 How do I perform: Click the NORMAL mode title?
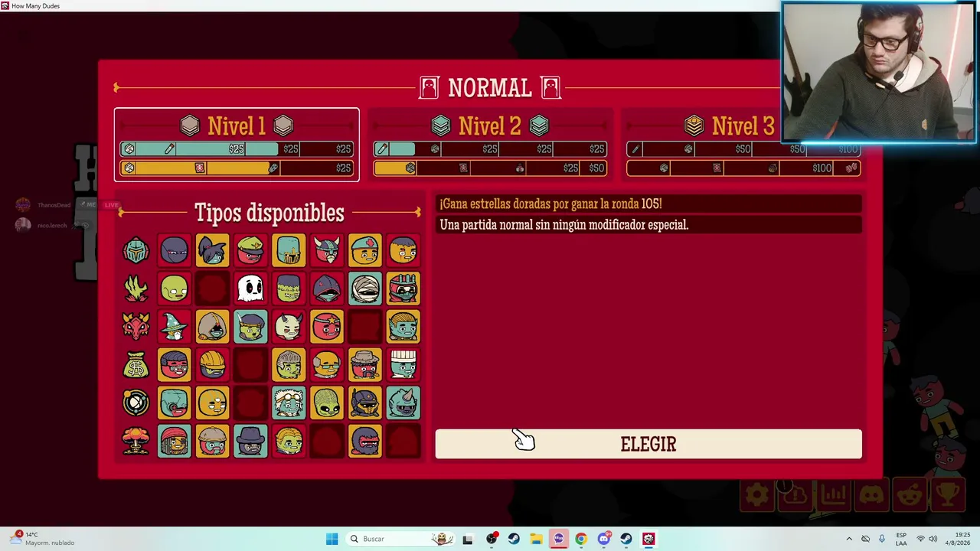(x=490, y=88)
